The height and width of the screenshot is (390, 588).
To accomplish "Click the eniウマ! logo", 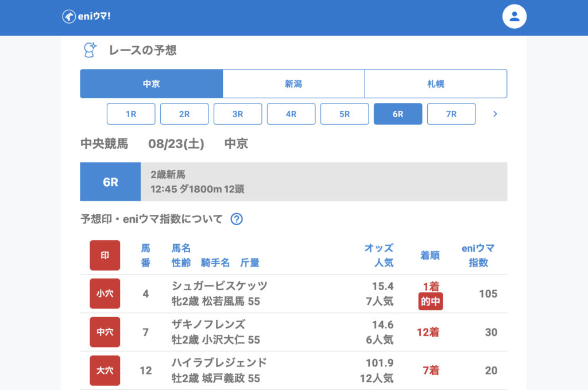I will click(86, 17).
